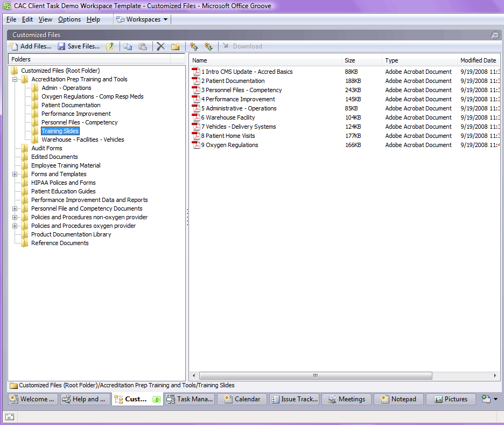504x425 pixels.
Task: Open the Edit menu
Action: point(27,19)
